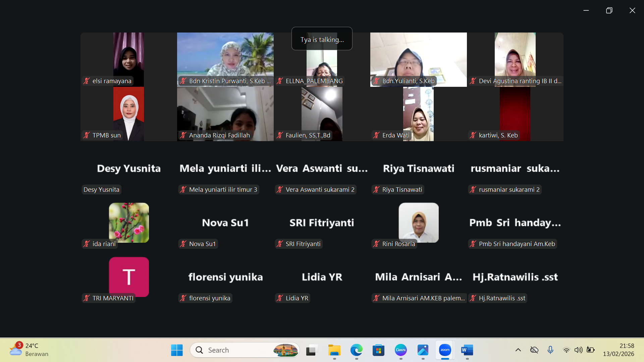The height and width of the screenshot is (362, 644).
Task: Select Rini Rosaria's profile photo tile
Action: tap(418, 222)
